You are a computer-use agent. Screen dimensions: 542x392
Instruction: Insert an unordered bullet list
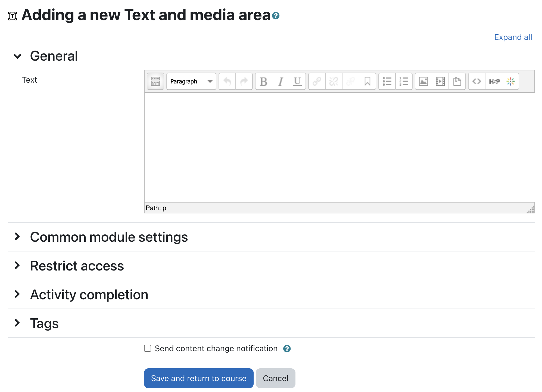[387, 81]
